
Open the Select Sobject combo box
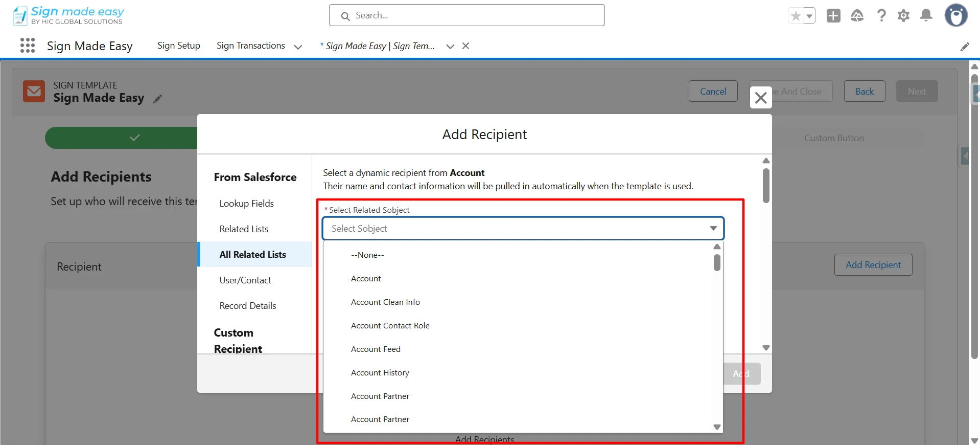(x=523, y=229)
